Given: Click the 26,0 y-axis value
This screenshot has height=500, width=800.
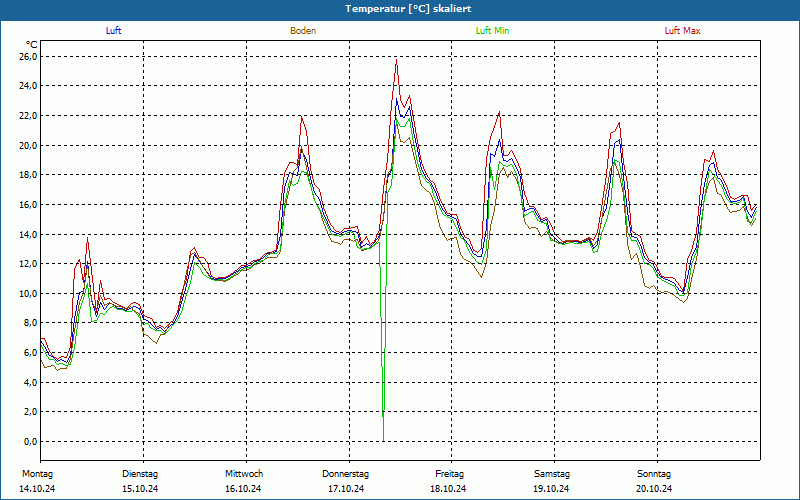Looking at the screenshot, I should [x=28, y=56].
